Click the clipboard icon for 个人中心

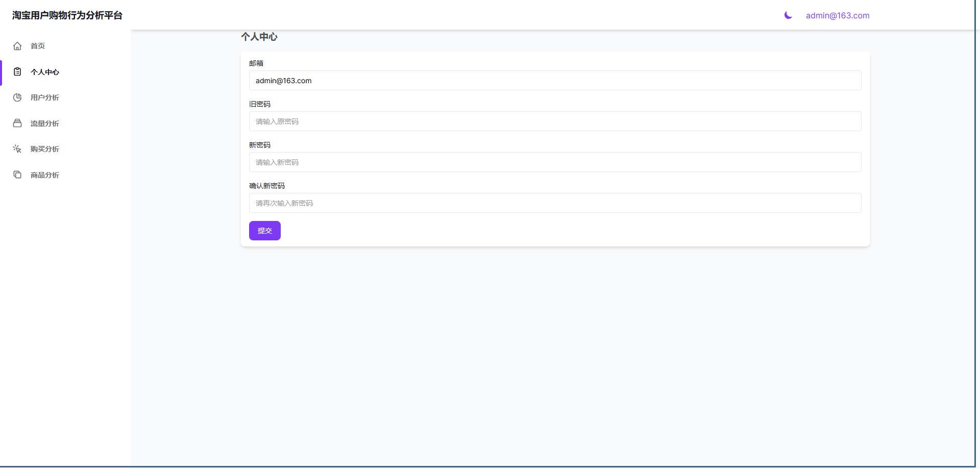(17, 72)
